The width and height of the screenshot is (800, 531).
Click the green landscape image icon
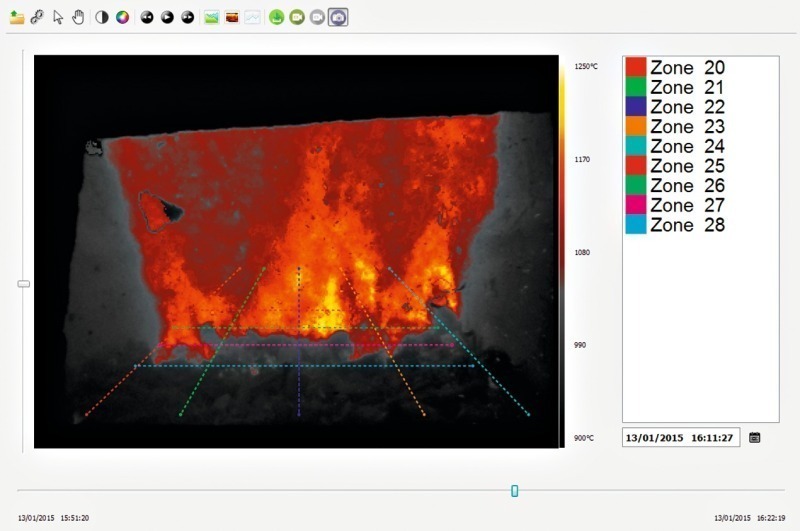pos(211,17)
